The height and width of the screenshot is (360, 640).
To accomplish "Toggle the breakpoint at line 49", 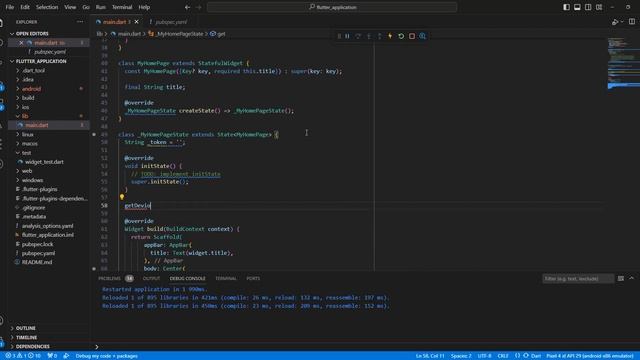I will pos(94,134).
